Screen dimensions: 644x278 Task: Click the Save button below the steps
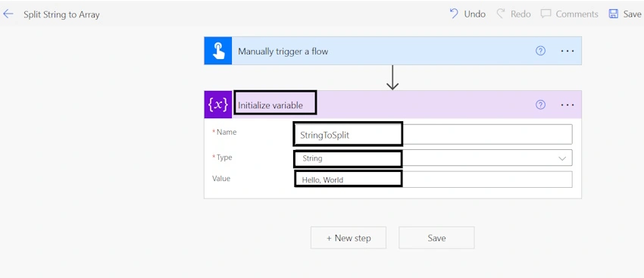(x=436, y=238)
